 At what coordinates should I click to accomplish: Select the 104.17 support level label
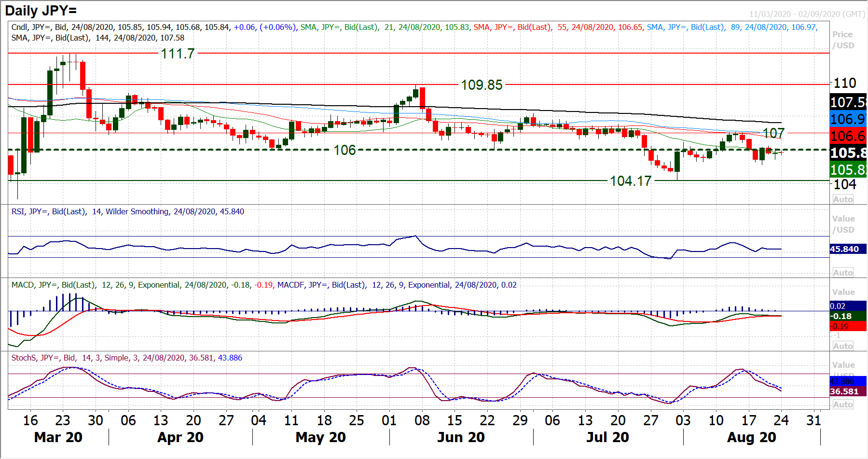631,181
